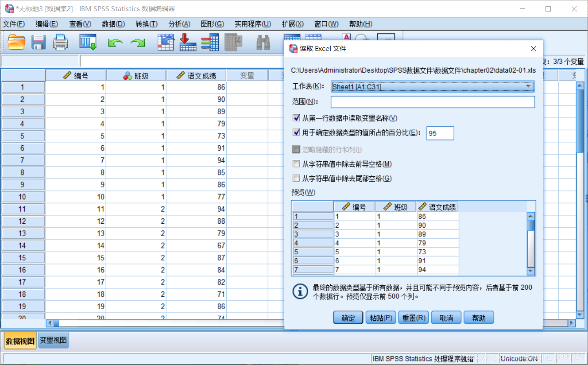The image size is (588, 365).
Task: Click the 重置(R) button
Action: 413,318
